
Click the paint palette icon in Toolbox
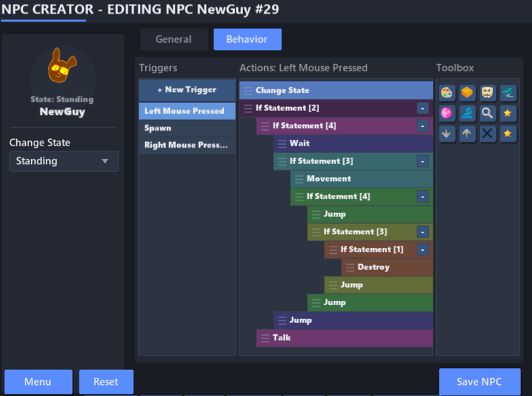447,93
